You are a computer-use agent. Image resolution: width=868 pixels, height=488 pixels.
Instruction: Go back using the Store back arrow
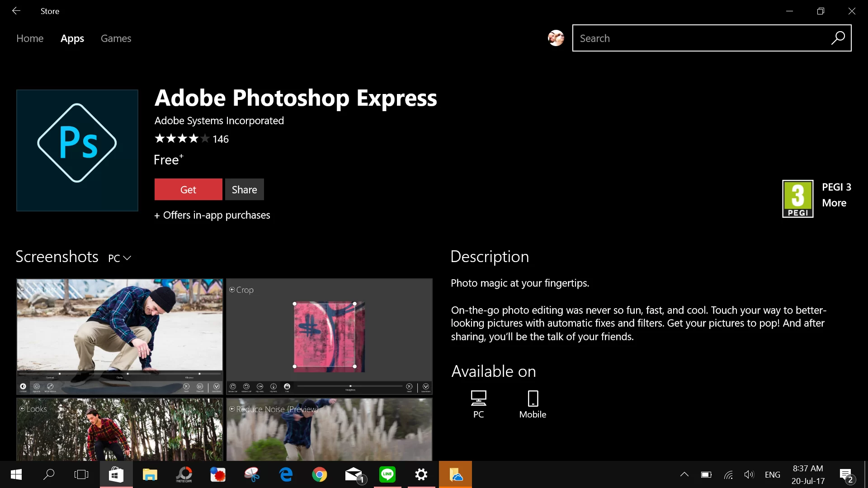click(16, 11)
